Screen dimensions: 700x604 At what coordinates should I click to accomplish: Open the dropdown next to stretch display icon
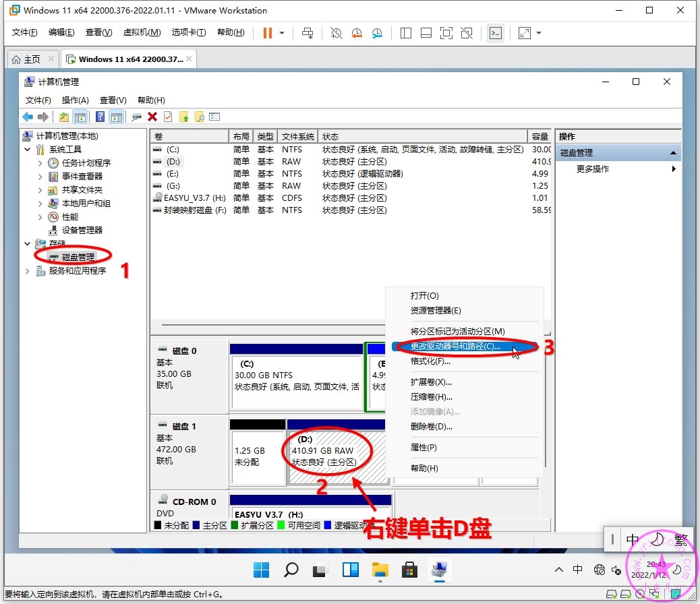click(539, 33)
